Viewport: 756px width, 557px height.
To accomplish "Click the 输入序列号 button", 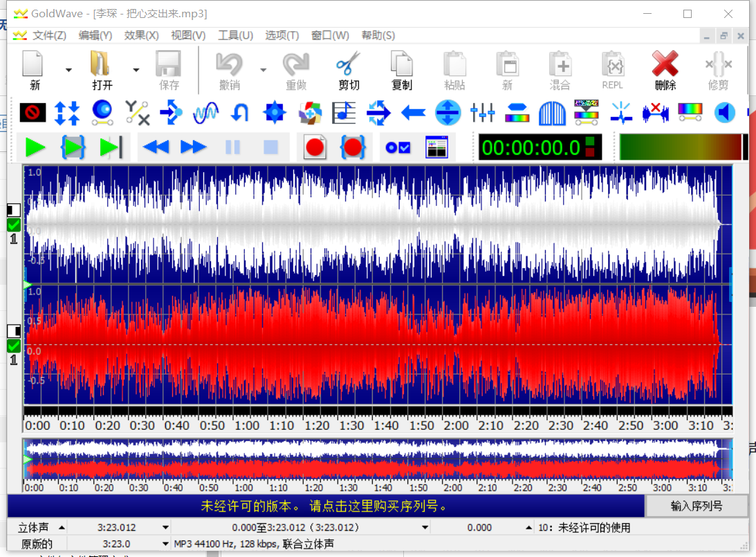I will coord(697,506).
